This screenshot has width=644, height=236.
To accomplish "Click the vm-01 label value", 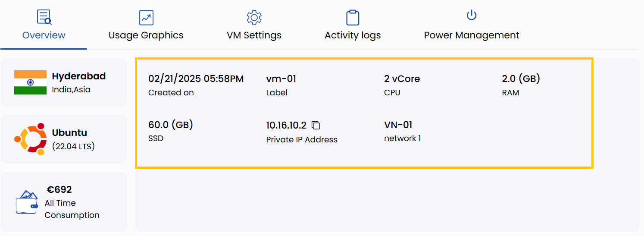I will pos(281,79).
